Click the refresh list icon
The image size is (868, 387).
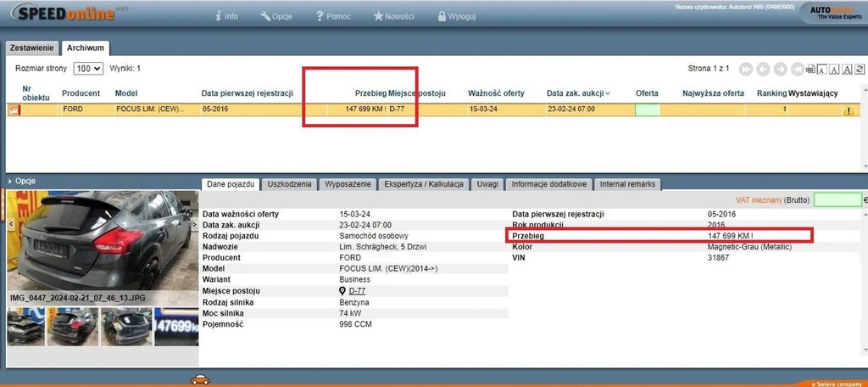pyautogui.click(x=860, y=70)
